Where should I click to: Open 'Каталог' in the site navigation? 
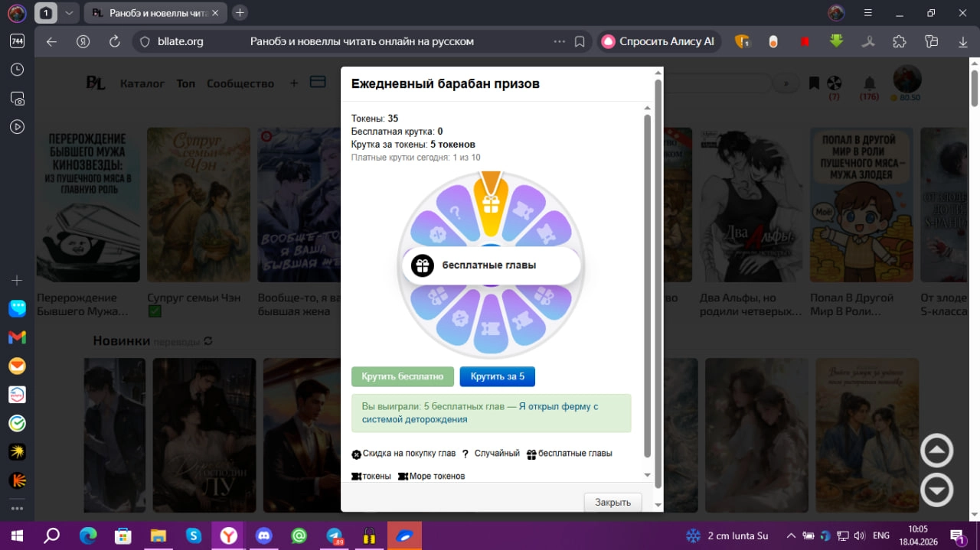point(142,83)
